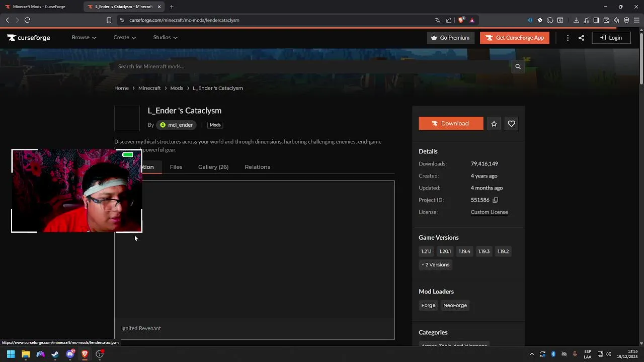Screen dimensions: 644x362
Task: Copy the project ID with the copy icon
Action: [496, 200]
